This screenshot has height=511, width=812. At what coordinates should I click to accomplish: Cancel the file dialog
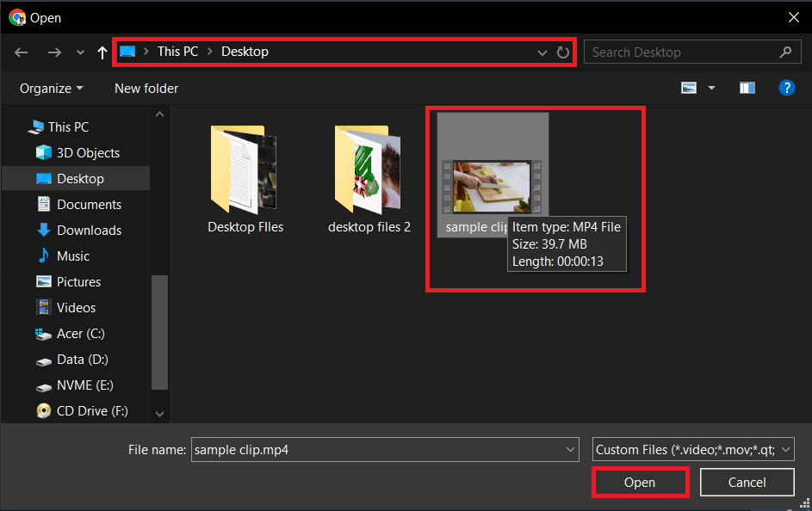tap(746, 482)
